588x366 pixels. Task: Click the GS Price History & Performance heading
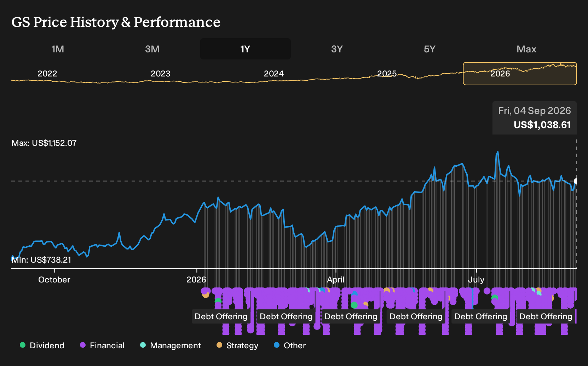[116, 22]
